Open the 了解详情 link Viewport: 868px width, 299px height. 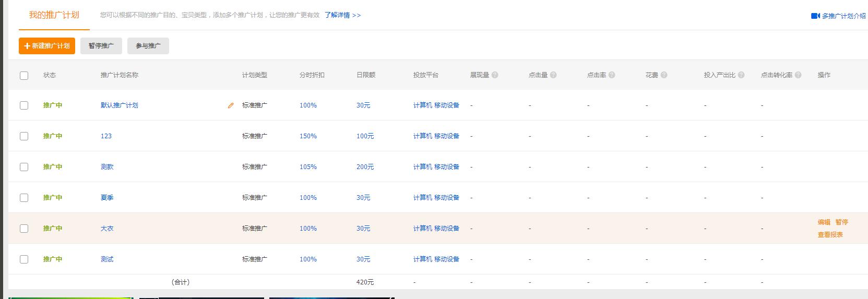click(x=342, y=15)
